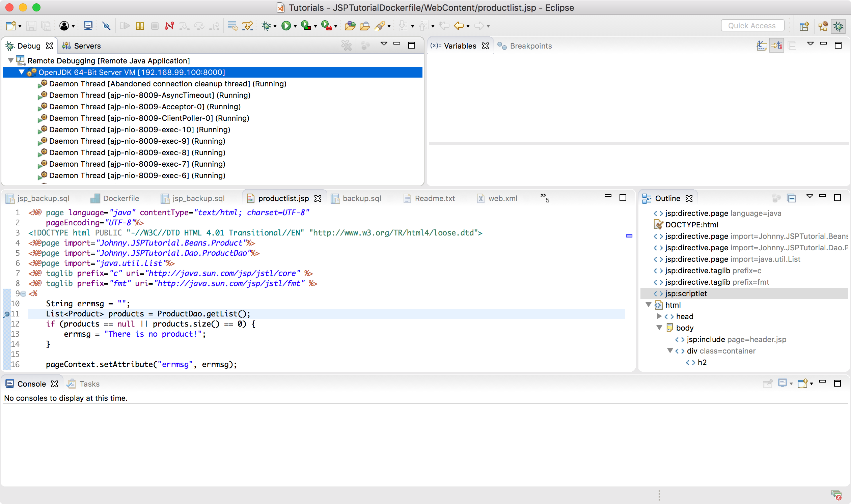Click the Quick Access search field
The image size is (851, 504).
752,26
